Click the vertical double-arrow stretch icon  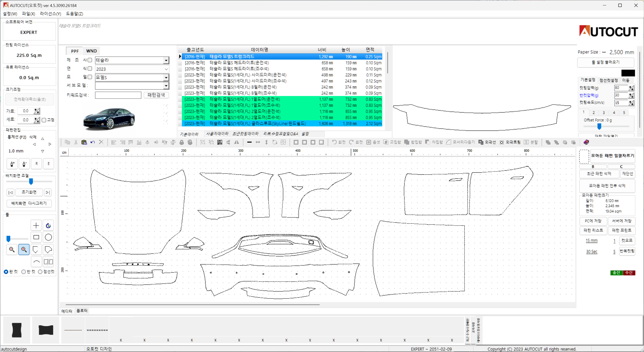266,142
